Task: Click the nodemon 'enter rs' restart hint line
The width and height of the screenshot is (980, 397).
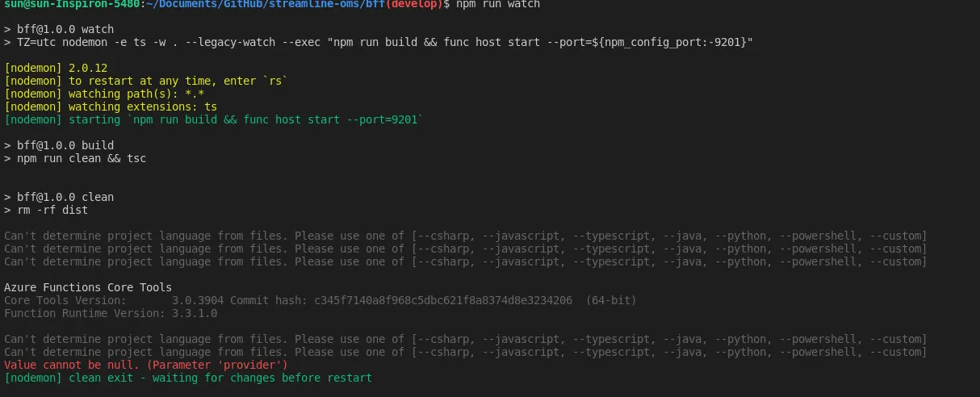Action: tap(145, 81)
